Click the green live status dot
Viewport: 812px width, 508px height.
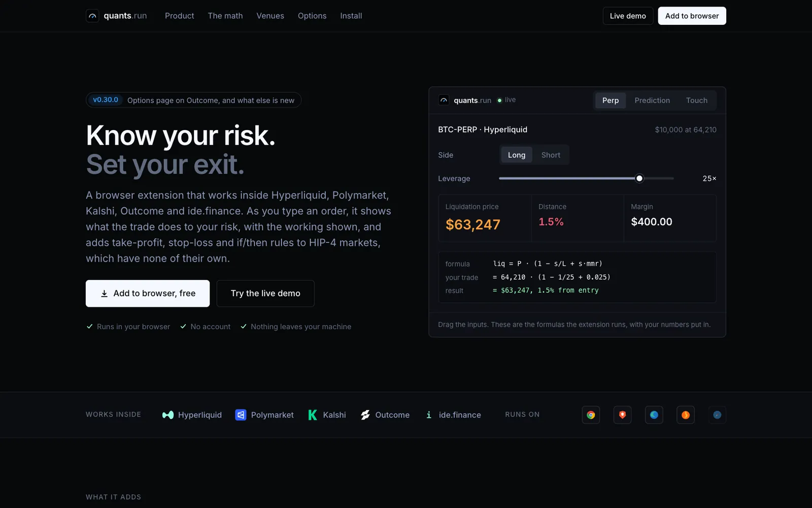[x=499, y=101]
